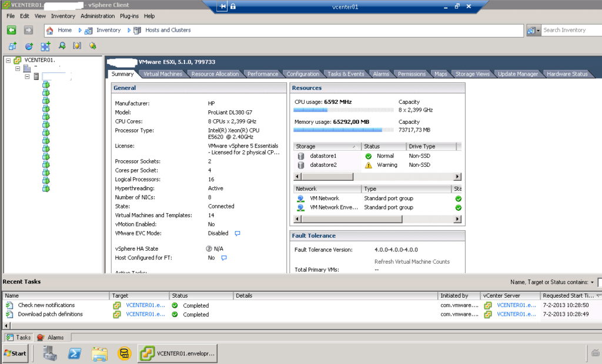Image resolution: width=602 pixels, height=364 pixels.
Task: Click the fifth toolbar icon with brackets
Action: (x=77, y=46)
